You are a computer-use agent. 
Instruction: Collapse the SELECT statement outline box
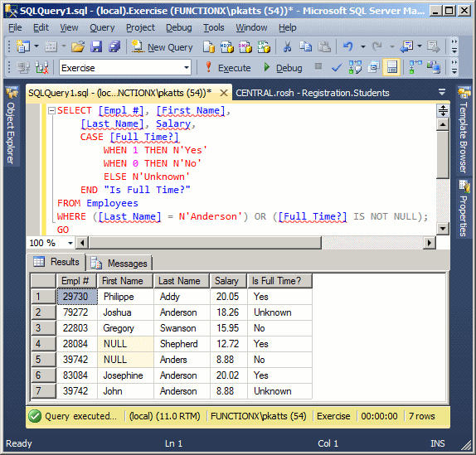pyautogui.click(x=51, y=111)
